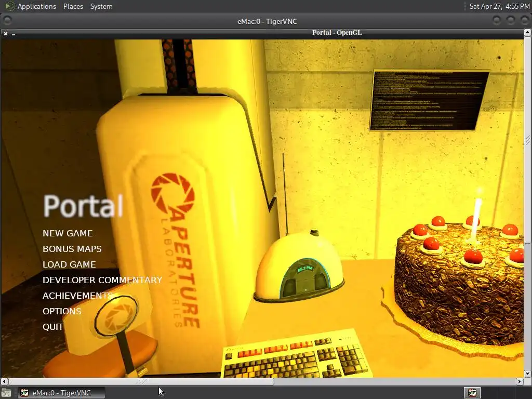Close the Portal - OpenGL window with x icon
This screenshot has width=532, height=399.
pos(6,34)
